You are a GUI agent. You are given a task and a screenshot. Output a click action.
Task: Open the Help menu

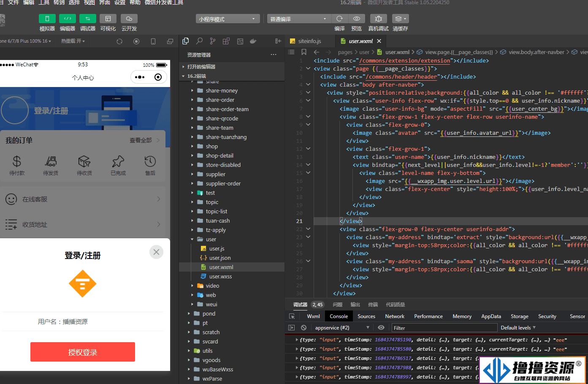tap(135, 3)
